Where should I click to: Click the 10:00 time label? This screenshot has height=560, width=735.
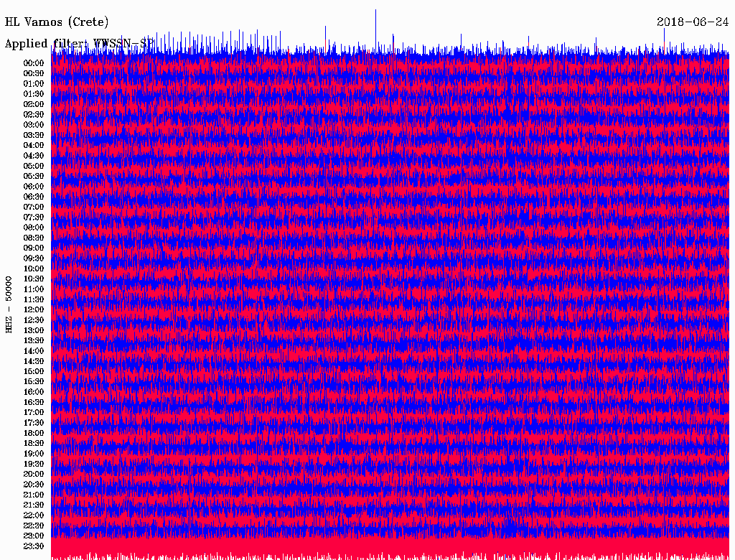click(34, 269)
